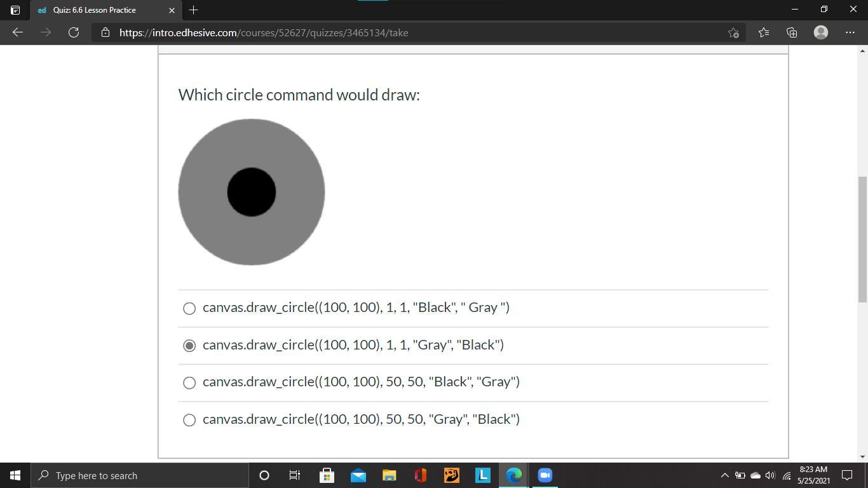Open a new browser tab
The height and width of the screenshot is (488, 868).
pyautogui.click(x=194, y=10)
